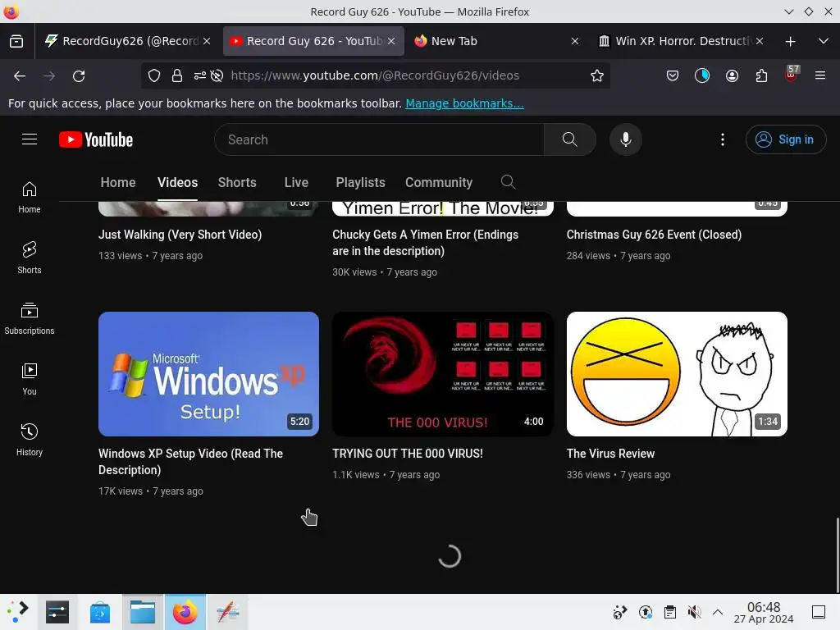840x630 pixels.
Task: Show site security padlock info
Action: pyautogui.click(x=177, y=75)
